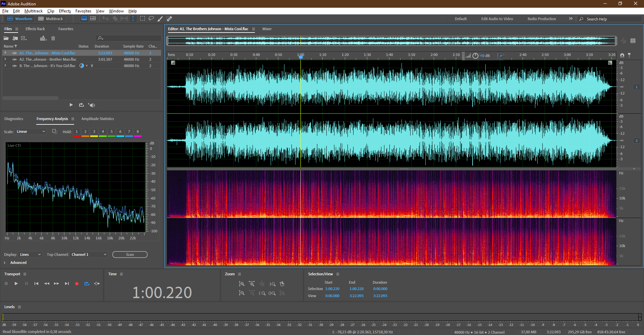Expand A2 Brother Man.flac file row
644x335 pixels.
(5, 59)
